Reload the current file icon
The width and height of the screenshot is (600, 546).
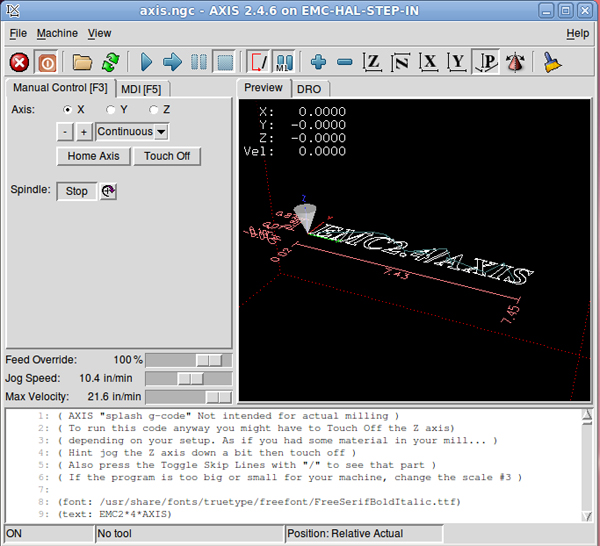(109, 62)
